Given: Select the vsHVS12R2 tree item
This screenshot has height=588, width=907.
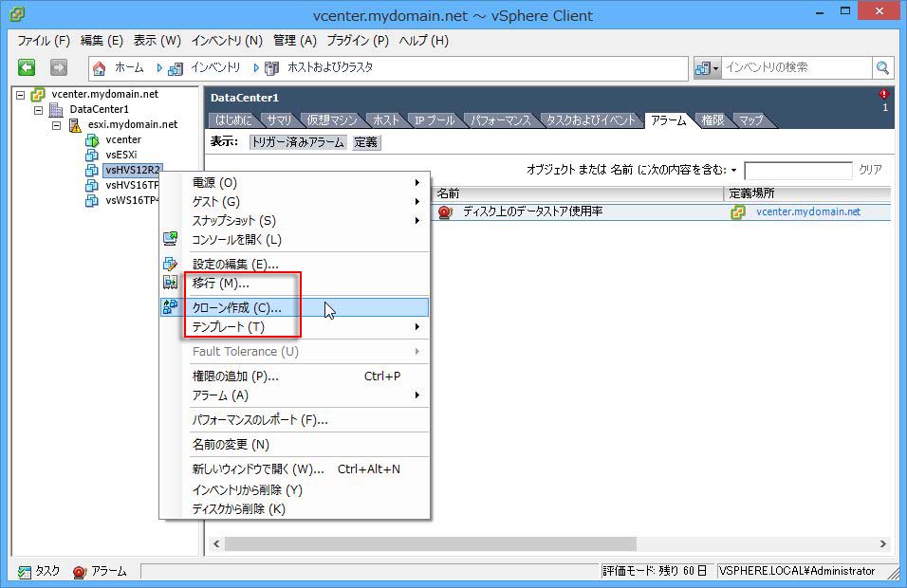Looking at the screenshot, I should (x=133, y=170).
